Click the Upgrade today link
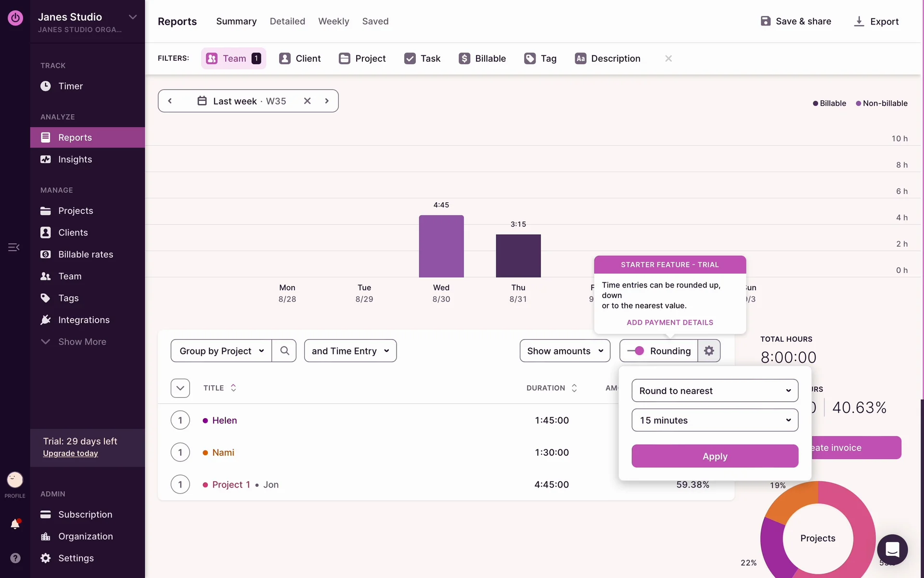The width and height of the screenshot is (924, 578). pos(70,453)
